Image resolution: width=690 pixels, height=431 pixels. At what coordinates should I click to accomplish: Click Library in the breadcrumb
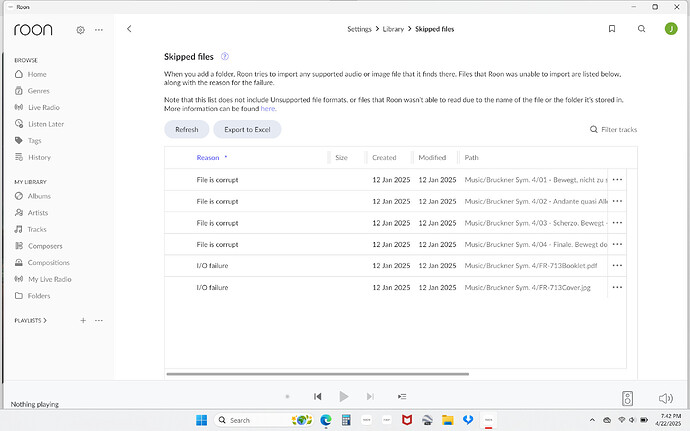point(393,29)
